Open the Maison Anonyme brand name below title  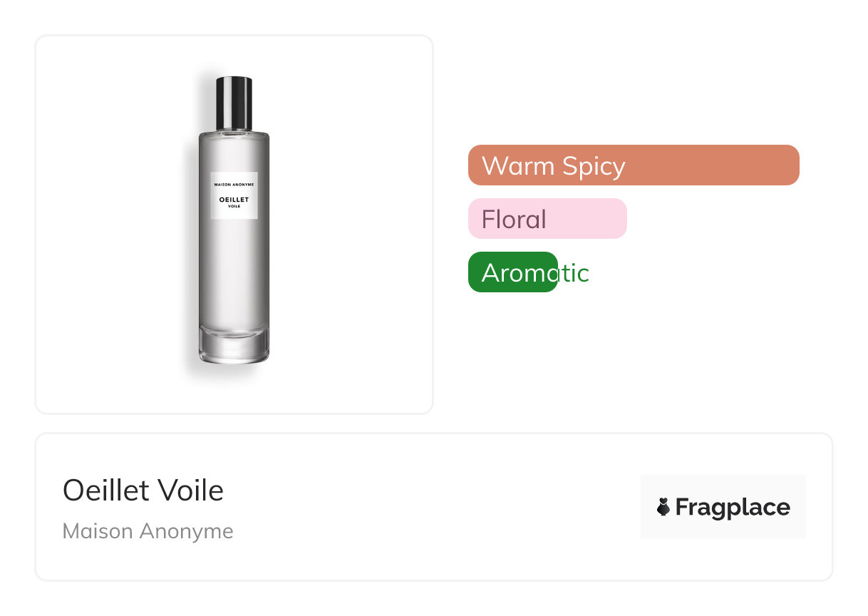pos(148,531)
